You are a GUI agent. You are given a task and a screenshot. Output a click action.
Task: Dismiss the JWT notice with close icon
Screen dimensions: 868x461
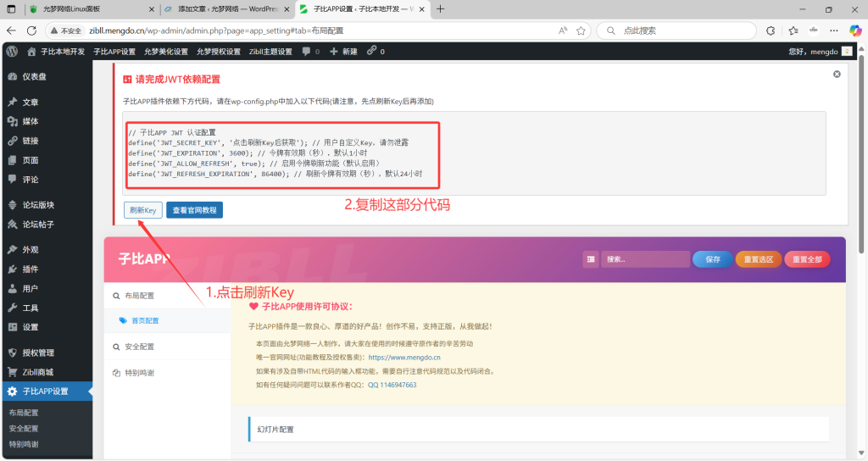[x=837, y=75]
